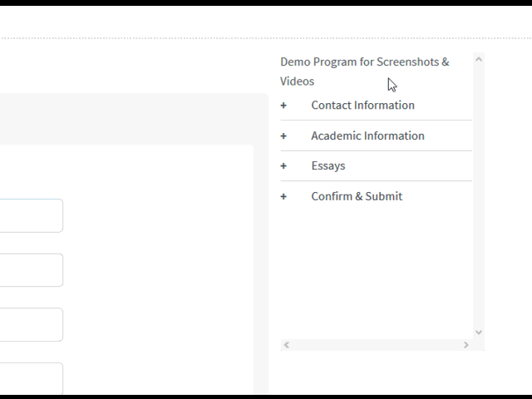
Task: Expand the Confirm & Submit plus icon
Action: click(283, 196)
